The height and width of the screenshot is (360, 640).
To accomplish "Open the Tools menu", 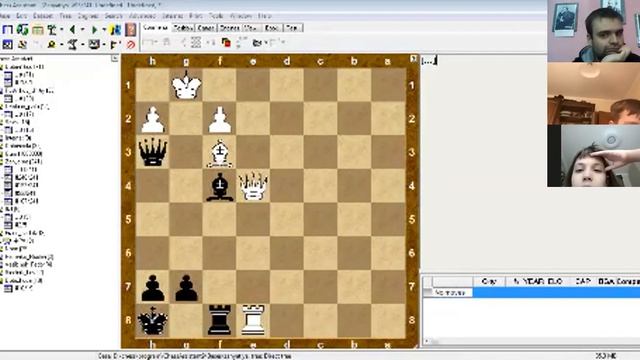I will (x=216, y=16).
